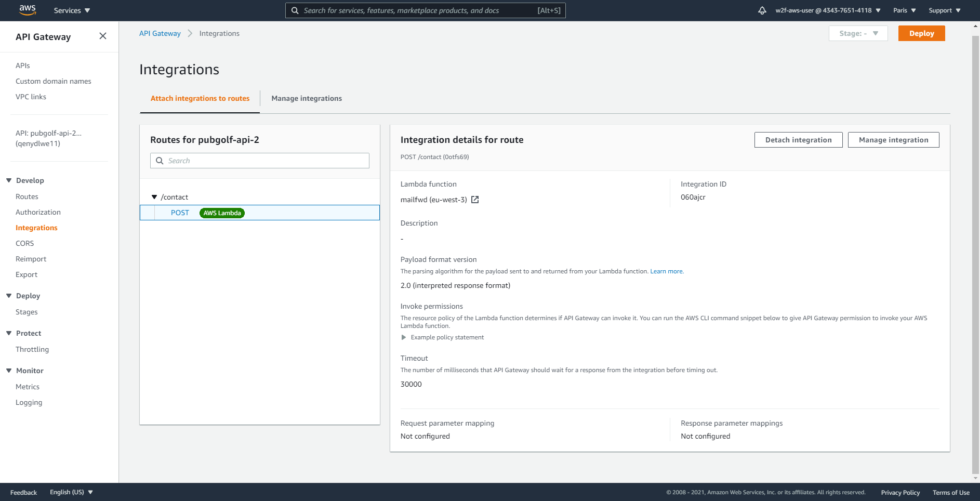The image size is (980, 501).
Task: Open the Learn more link
Action: [x=667, y=271]
